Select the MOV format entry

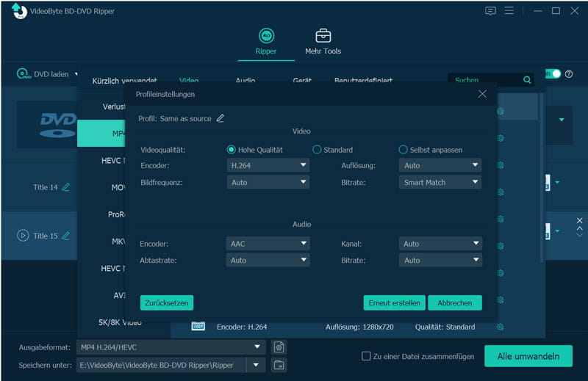tap(101, 187)
